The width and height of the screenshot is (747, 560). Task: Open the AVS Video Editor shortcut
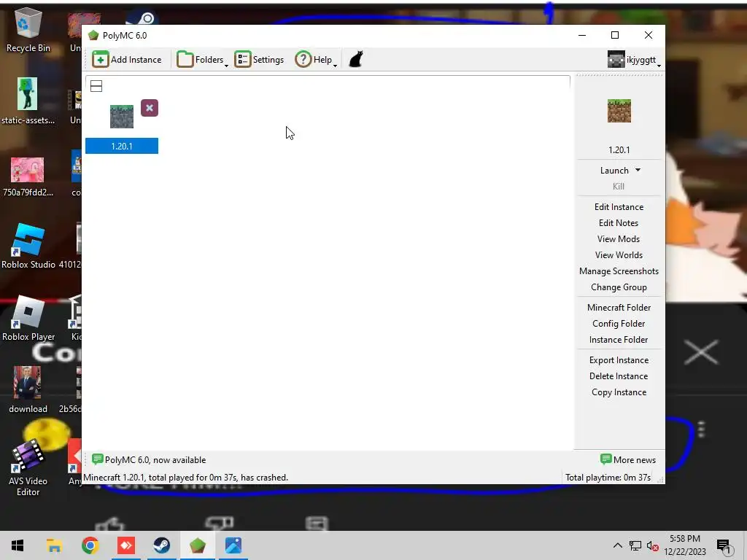(x=28, y=468)
